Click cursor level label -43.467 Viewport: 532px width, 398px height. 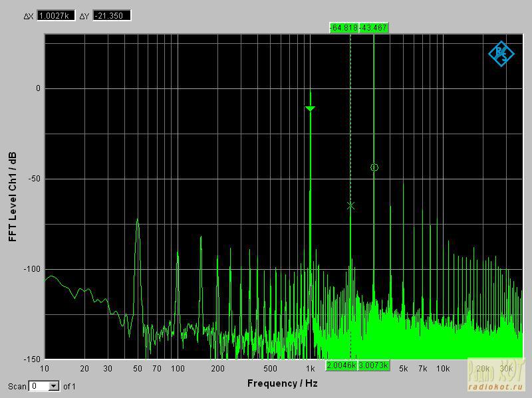pyautogui.click(x=373, y=28)
